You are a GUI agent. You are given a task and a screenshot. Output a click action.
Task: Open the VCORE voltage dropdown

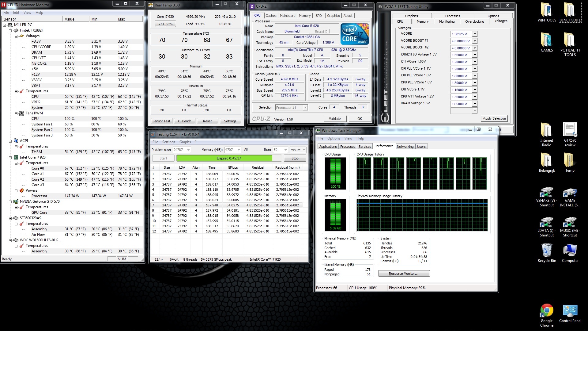[474, 34]
